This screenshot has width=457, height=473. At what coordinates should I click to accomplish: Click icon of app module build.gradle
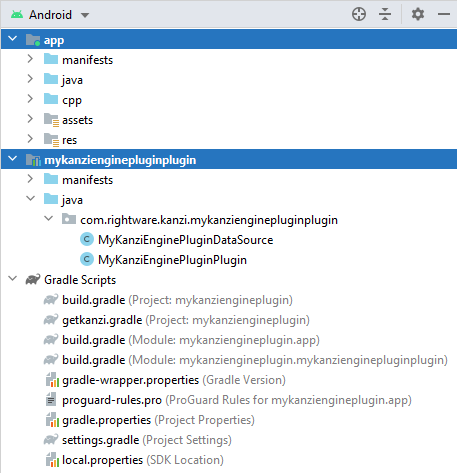point(51,339)
